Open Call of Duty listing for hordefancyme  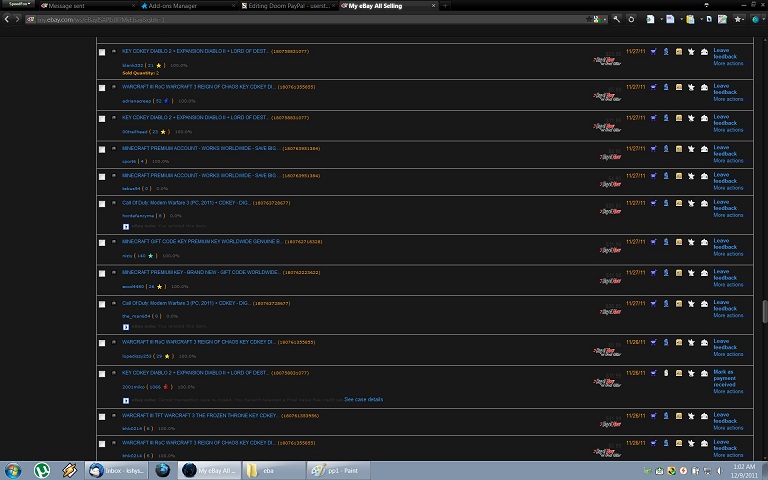[187, 203]
